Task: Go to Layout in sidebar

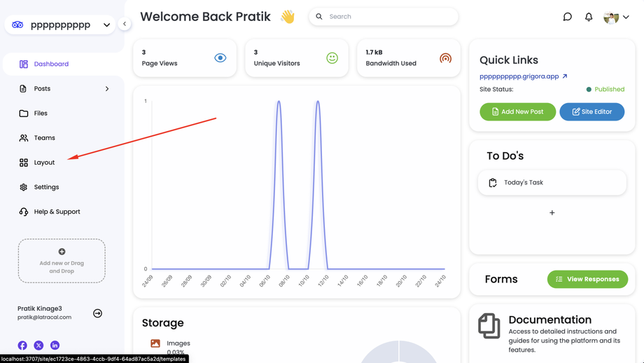Action: (44, 163)
